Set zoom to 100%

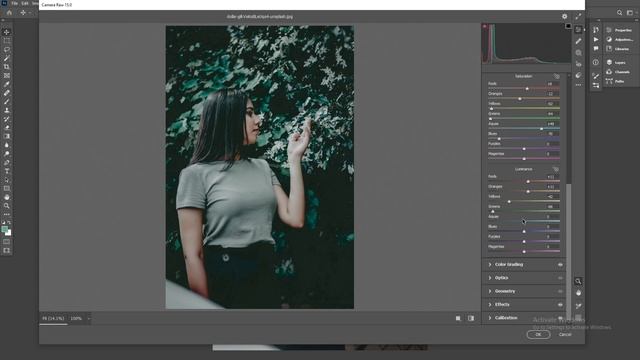pyautogui.click(x=76, y=319)
